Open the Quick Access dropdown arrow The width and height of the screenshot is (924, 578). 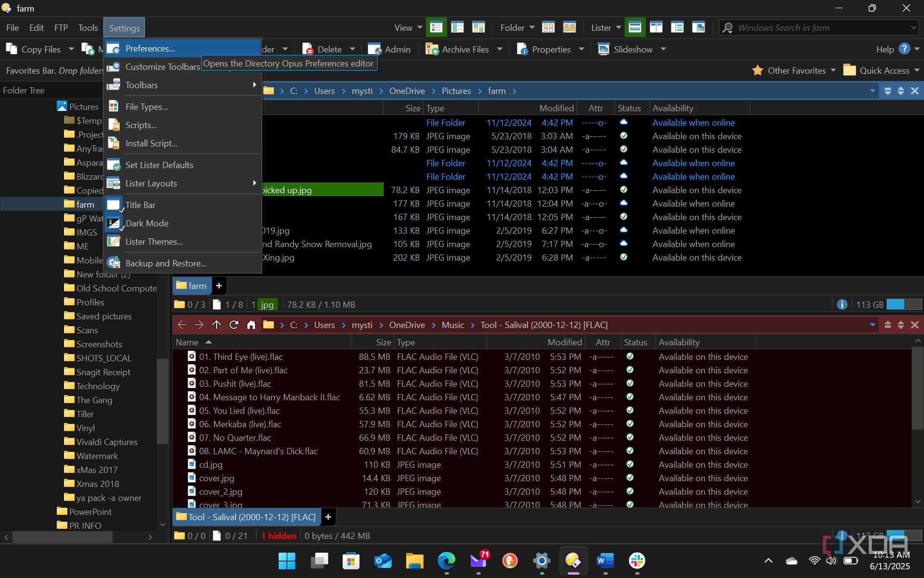(917, 70)
